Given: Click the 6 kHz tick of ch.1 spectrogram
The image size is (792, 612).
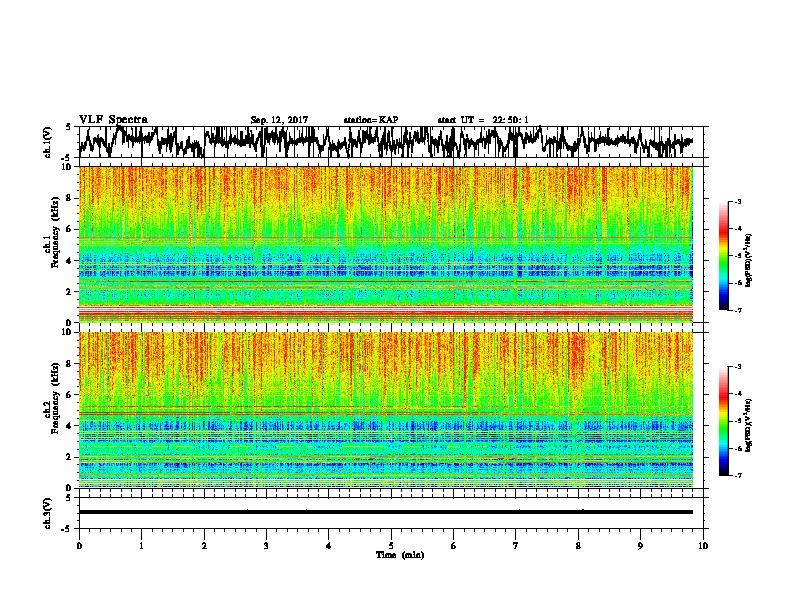Looking at the screenshot, I should (x=70, y=229).
